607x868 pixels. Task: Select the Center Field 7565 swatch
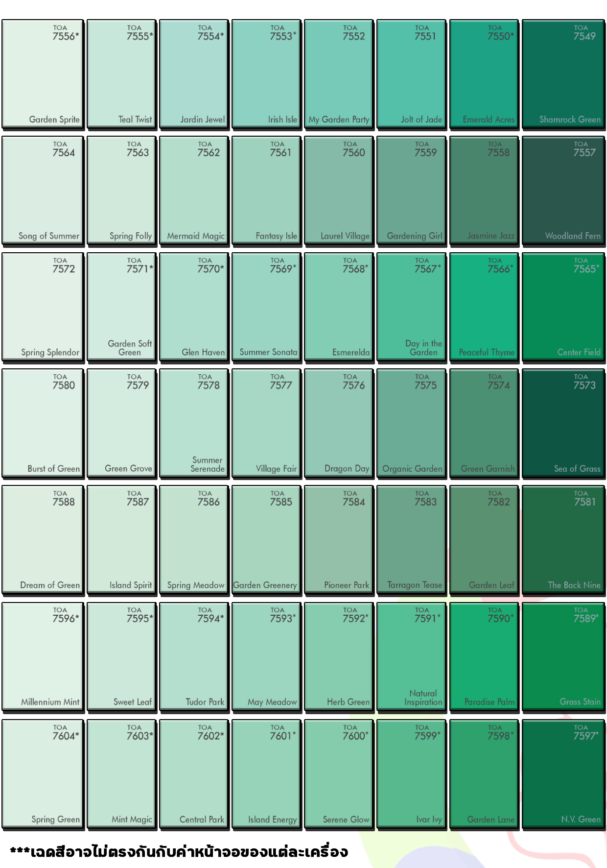pyautogui.click(x=563, y=307)
